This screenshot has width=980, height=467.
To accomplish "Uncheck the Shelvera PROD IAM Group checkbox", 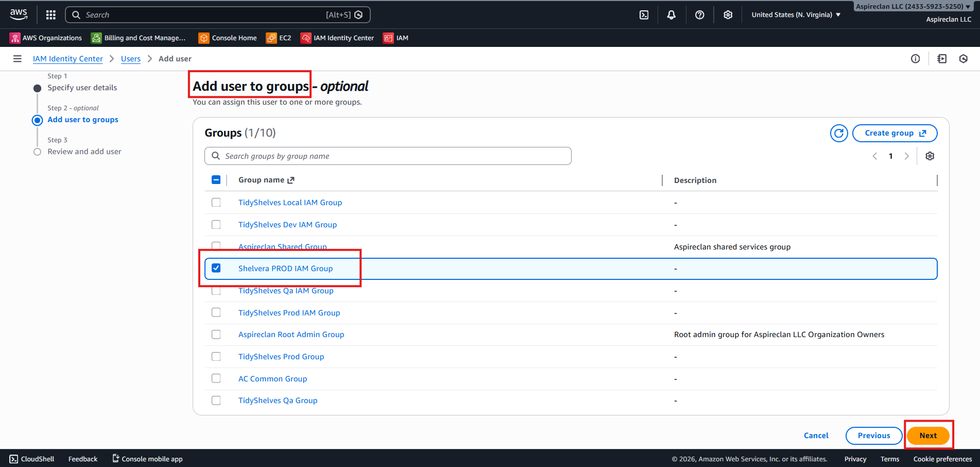I will 216,268.
